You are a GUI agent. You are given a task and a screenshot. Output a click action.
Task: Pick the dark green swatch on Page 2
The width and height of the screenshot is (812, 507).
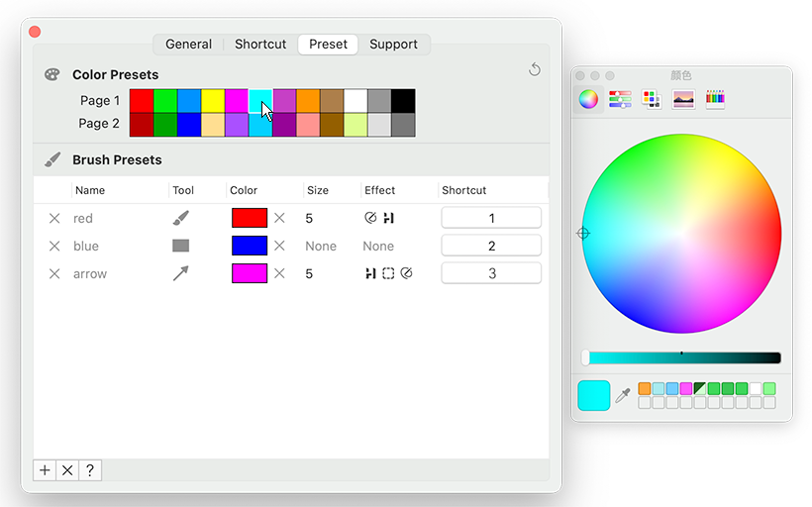click(165, 125)
